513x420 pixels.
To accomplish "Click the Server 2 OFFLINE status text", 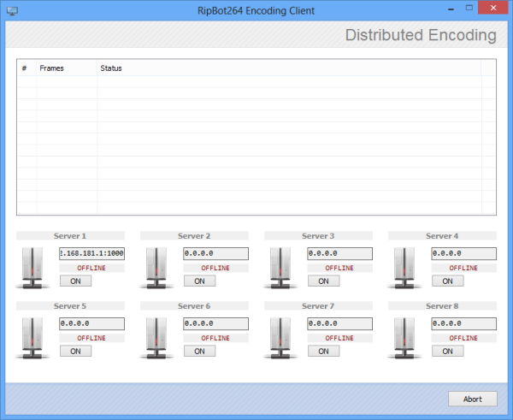I will (215, 268).
